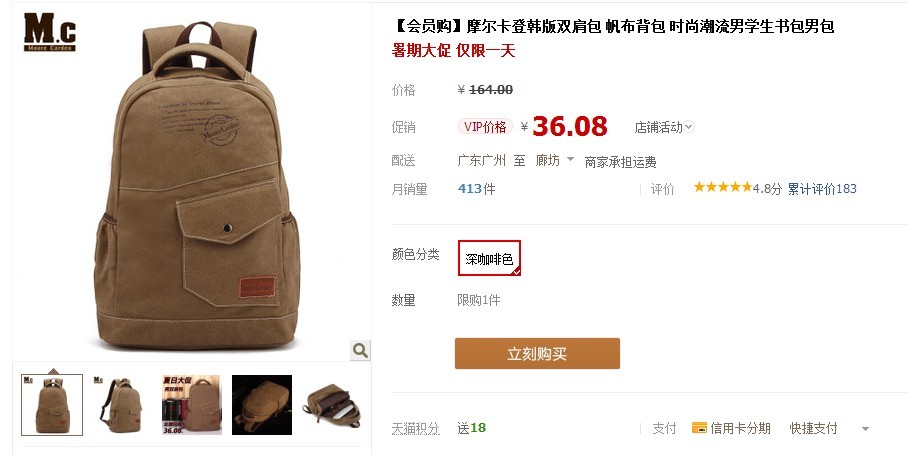This screenshot has width=907, height=455.
Task: Select the side-view backpack thumbnail
Action: point(121,405)
